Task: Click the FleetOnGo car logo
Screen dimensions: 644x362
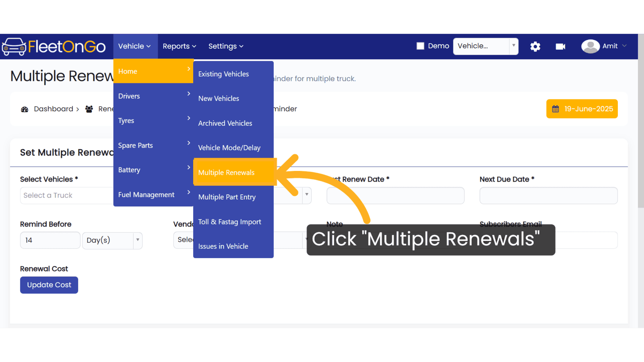Action: [x=14, y=47]
